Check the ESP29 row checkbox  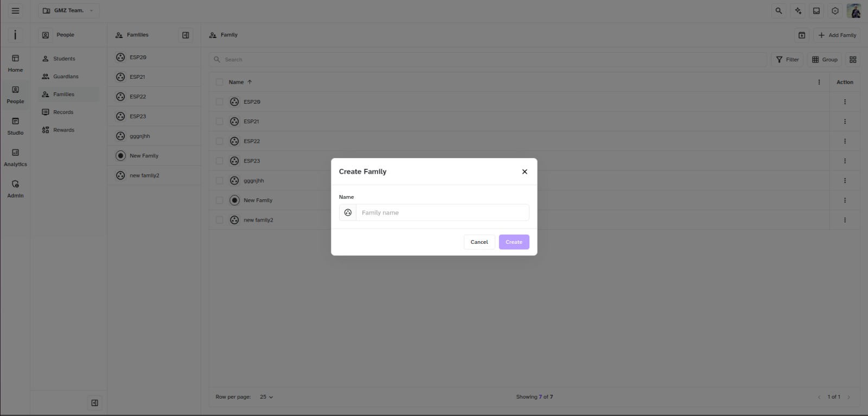219,102
